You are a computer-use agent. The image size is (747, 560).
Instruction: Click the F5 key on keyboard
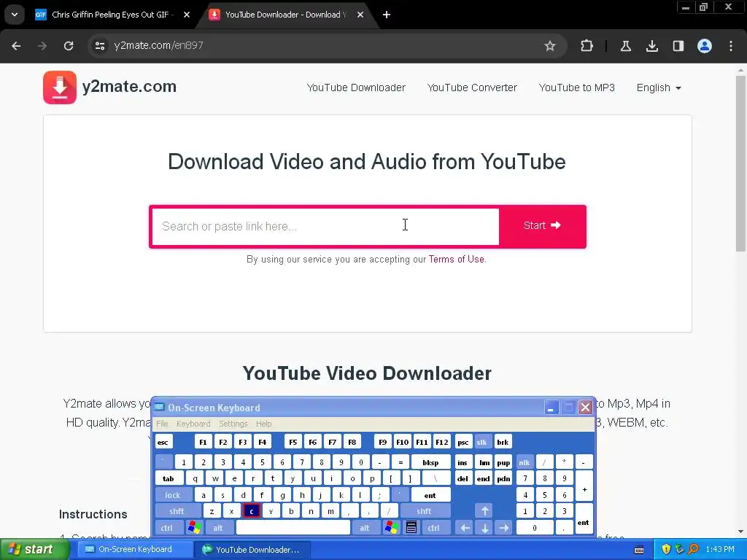tap(293, 443)
